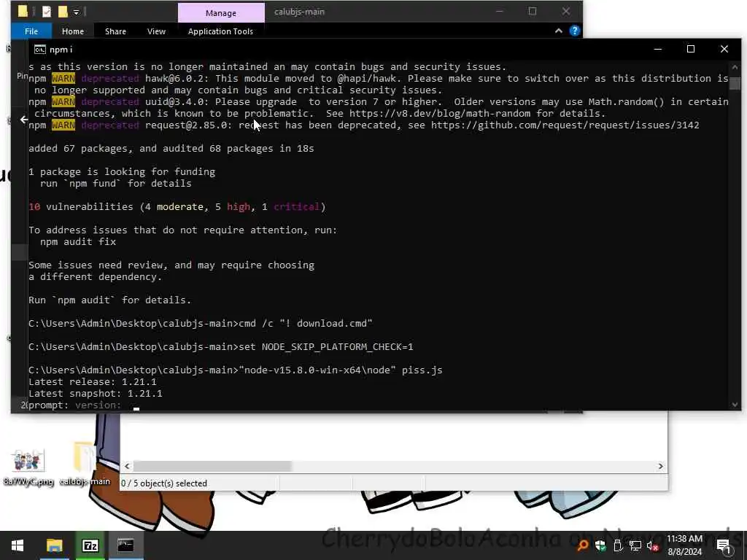The width and height of the screenshot is (747, 560).
Task: Click the github.com request issues URL text
Action: coord(565,125)
